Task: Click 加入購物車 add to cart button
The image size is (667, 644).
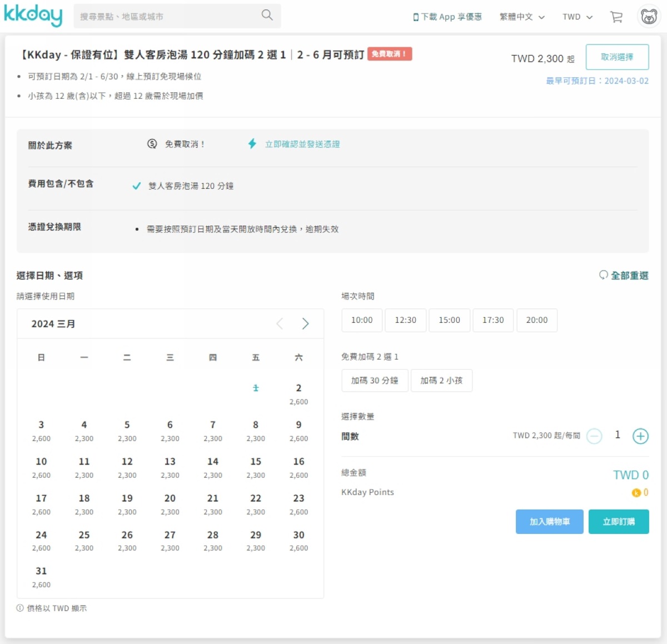Action: (x=550, y=522)
